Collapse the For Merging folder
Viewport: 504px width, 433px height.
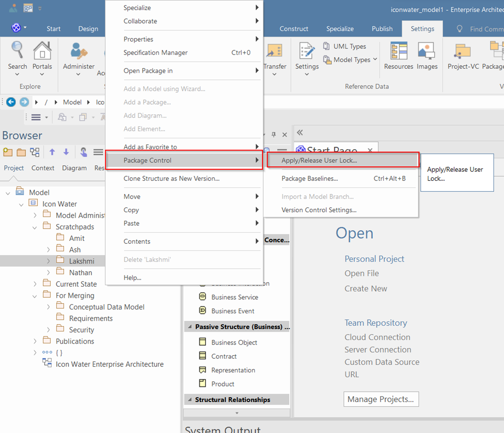click(x=35, y=296)
